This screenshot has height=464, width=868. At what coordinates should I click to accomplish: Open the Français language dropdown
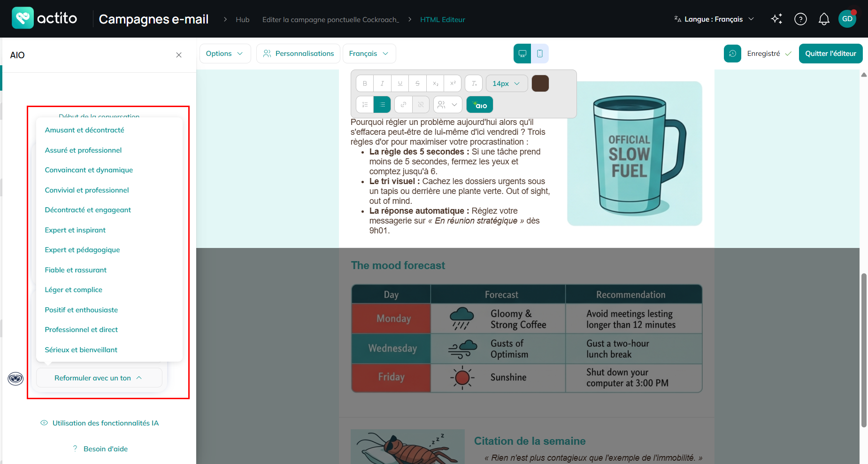coord(369,54)
